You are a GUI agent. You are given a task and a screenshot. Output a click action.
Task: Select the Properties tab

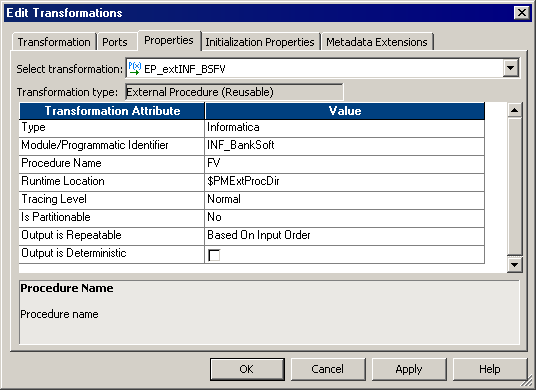tap(169, 40)
